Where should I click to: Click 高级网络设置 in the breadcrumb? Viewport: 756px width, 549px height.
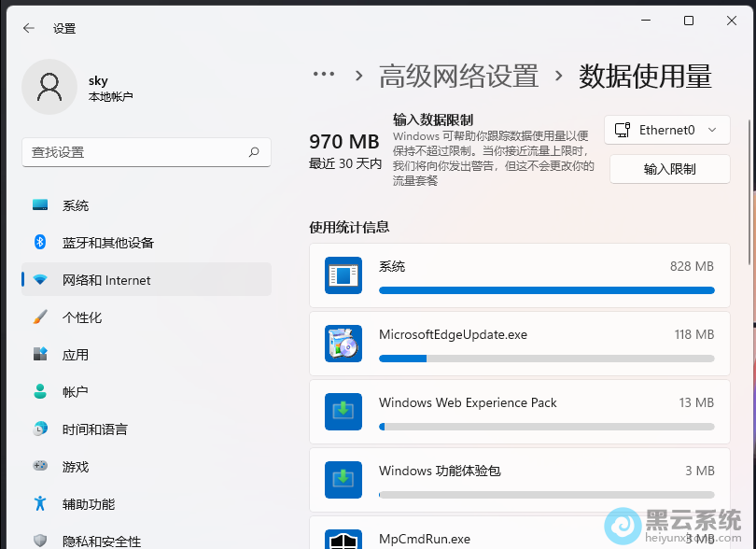(457, 76)
